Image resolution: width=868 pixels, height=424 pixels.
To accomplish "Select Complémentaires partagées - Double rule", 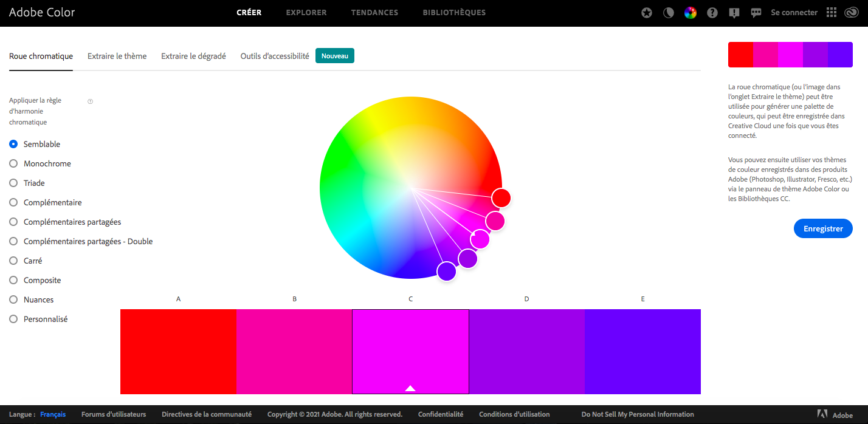I will [x=81, y=241].
